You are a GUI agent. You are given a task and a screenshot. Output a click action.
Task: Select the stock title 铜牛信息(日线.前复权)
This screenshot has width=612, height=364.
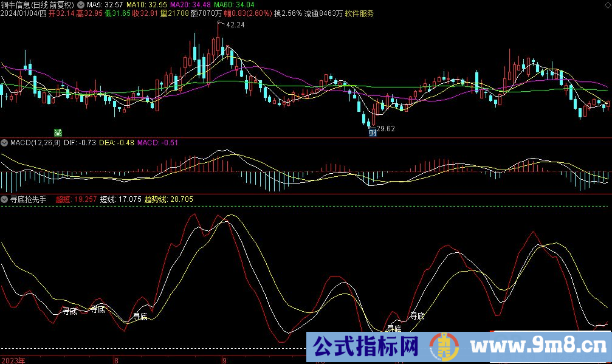(x=37, y=5)
